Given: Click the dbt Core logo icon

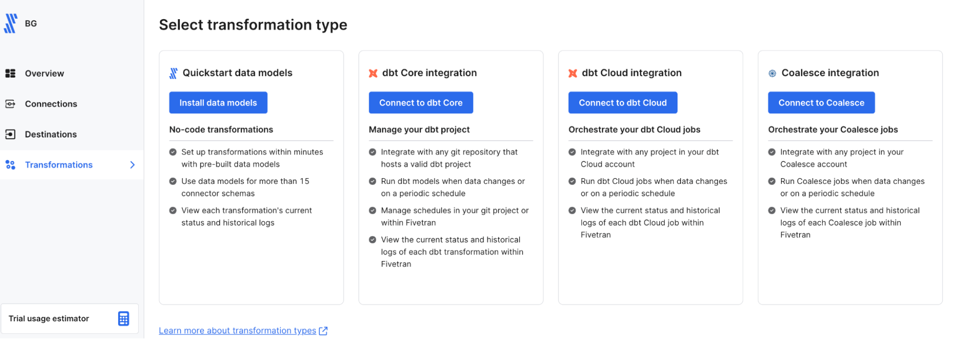Looking at the screenshot, I should 373,73.
